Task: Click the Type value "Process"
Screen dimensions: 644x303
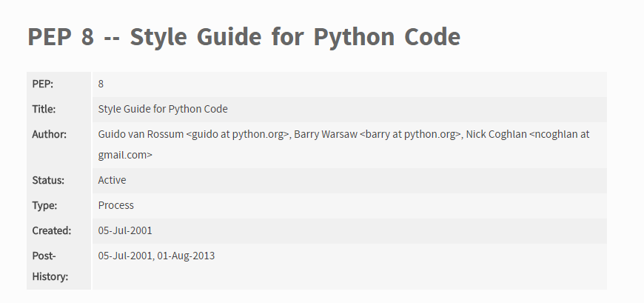Action: tap(116, 205)
